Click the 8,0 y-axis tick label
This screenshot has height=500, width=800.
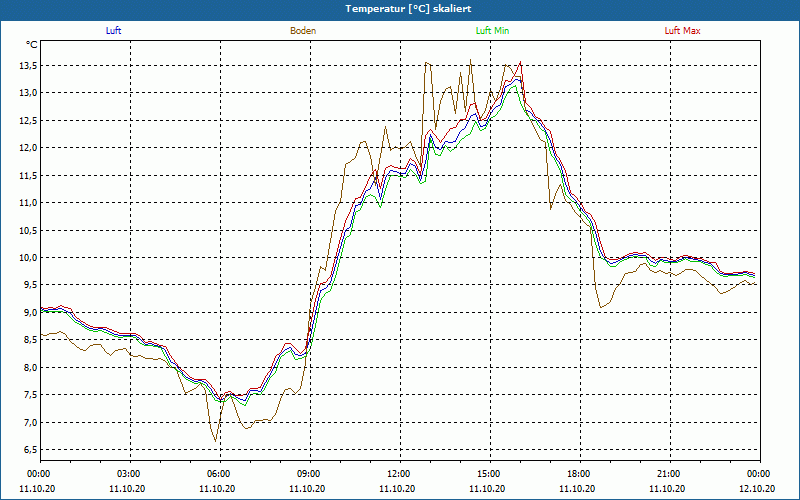[x=28, y=368]
